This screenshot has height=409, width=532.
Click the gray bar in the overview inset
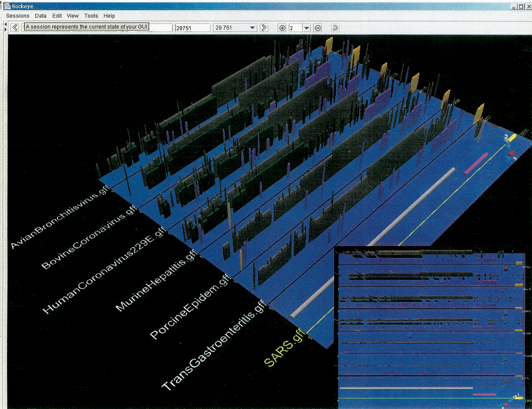(x=406, y=388)
